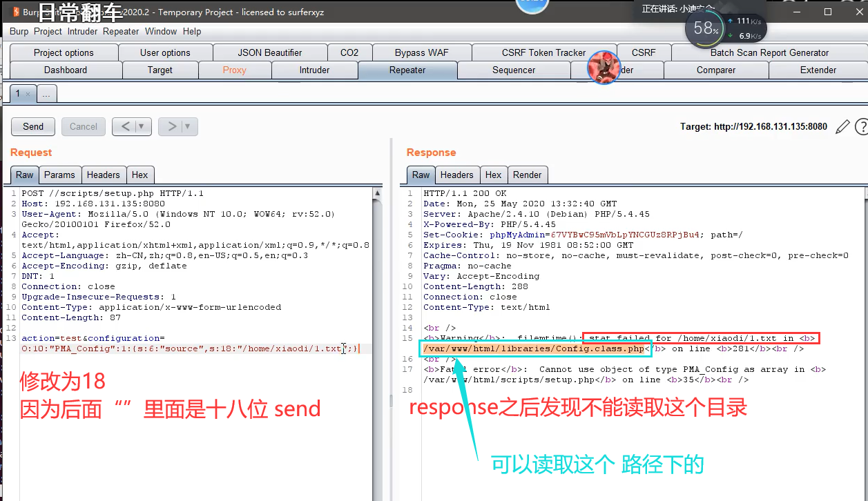Viewport: 868px width, 501px height.
Task: Switch to the Intruder tool tab
Action: point(314,70)
